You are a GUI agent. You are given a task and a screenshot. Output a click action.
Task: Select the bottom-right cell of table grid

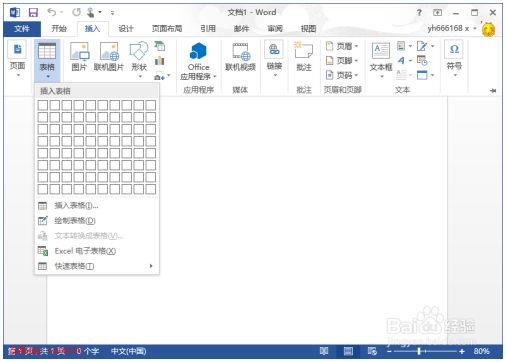[x=151, y=189]
